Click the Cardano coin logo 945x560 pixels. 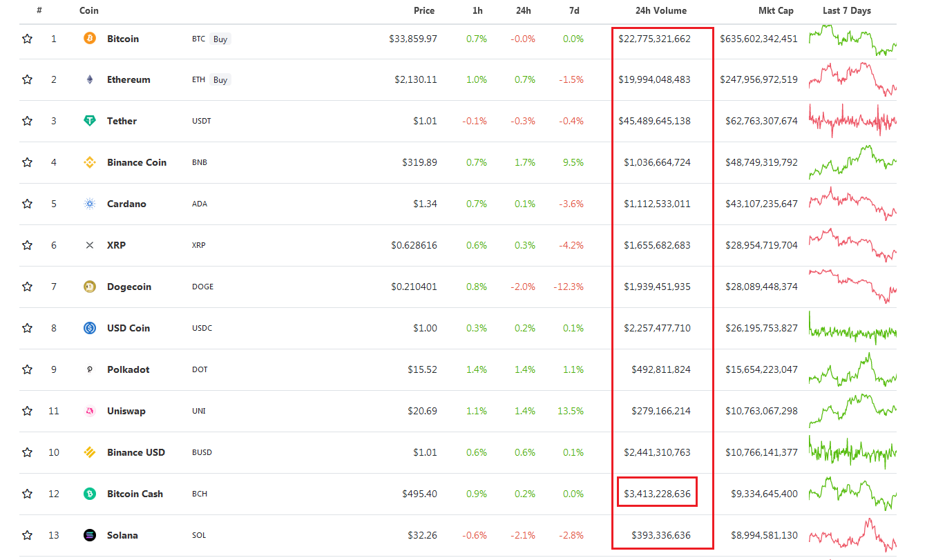pyautogui.click(x=90, y=204)
